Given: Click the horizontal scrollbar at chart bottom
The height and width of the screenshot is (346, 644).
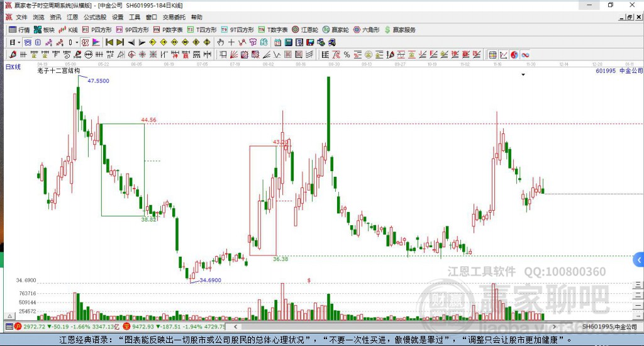Looking at the screenshot, I should 394,326.
